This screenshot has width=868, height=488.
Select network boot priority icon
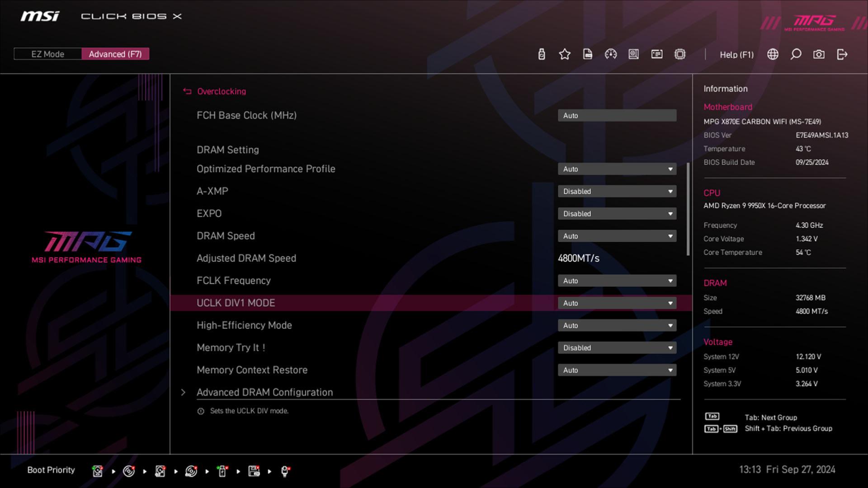pyautogui.click(x=285, y=471)
